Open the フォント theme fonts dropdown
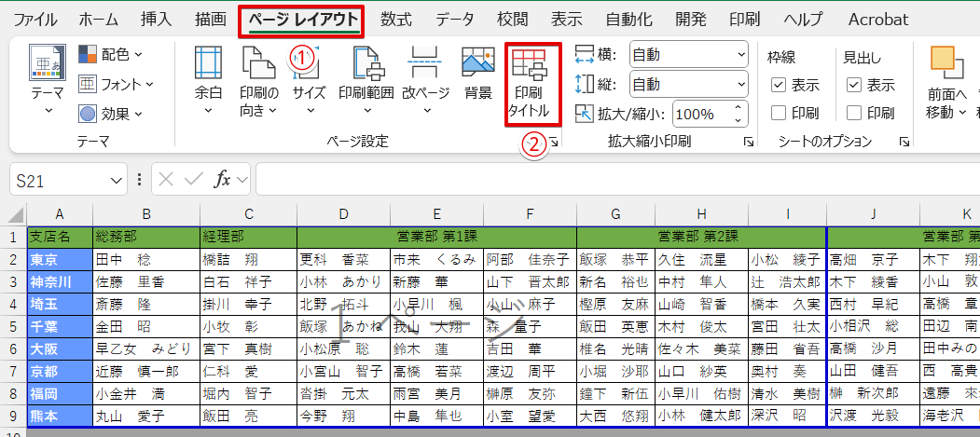Viewport: 980px width, 437px height. pos(117,84)
